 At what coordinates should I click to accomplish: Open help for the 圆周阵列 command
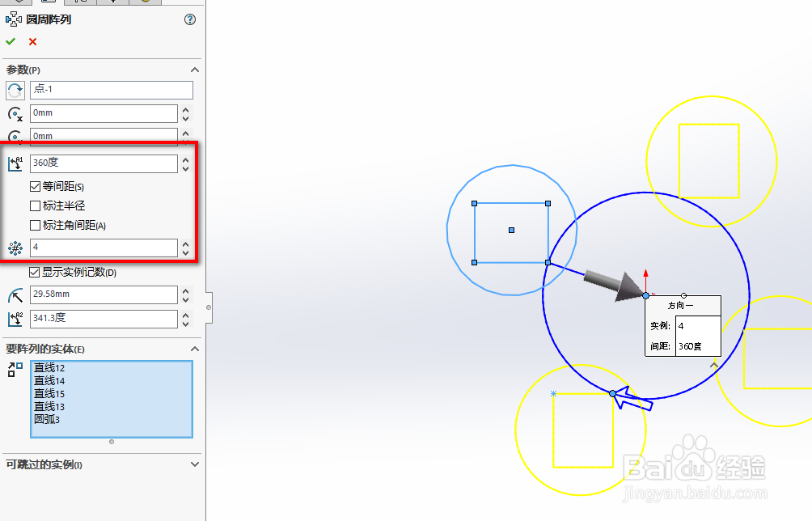190,19
